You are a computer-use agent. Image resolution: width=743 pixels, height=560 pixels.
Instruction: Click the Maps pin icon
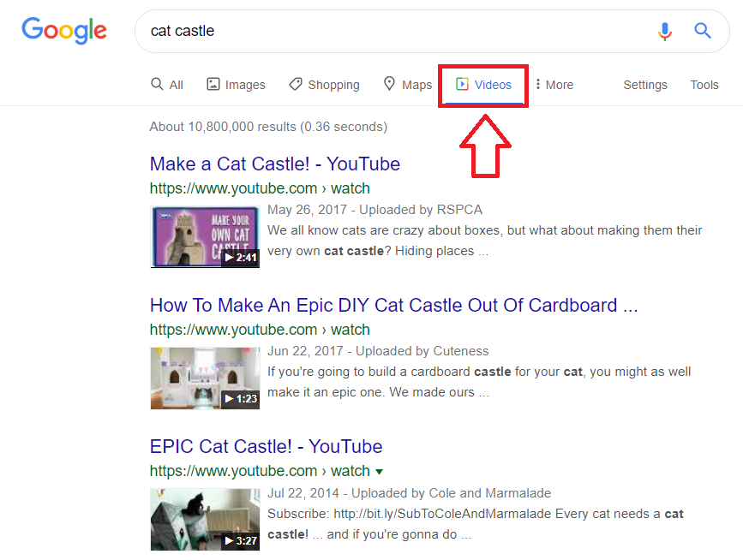pyautogui.click(x=389, y=83)
